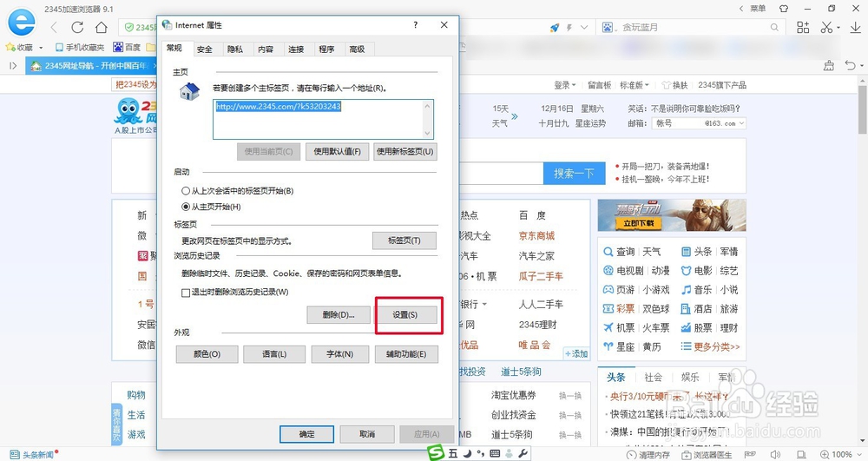868x461 pixels.
Task: Open the 京东商城 link
Action: (536, 236)
